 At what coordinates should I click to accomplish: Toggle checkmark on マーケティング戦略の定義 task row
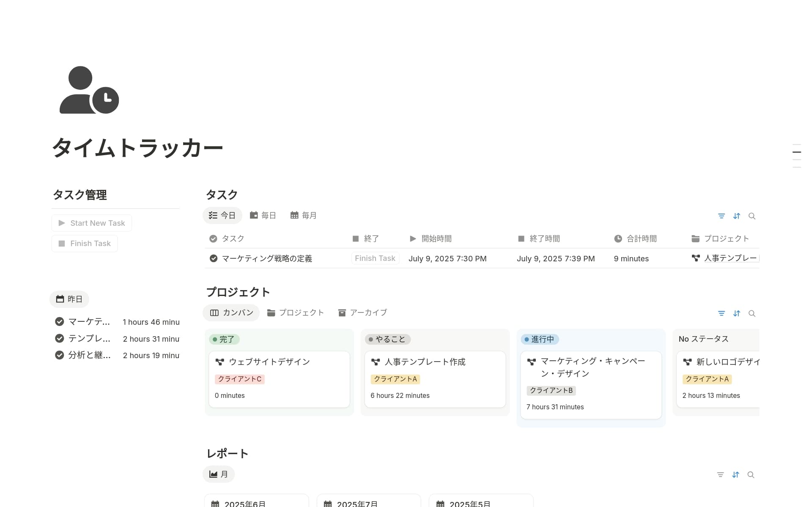tap(214, 258)
